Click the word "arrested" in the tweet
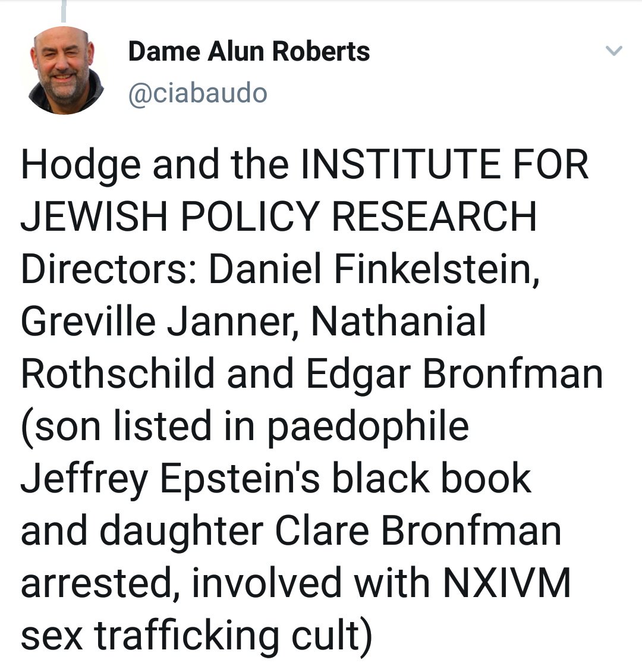The width and height of the screenshot is (642, 672). [x=92, y=582]
